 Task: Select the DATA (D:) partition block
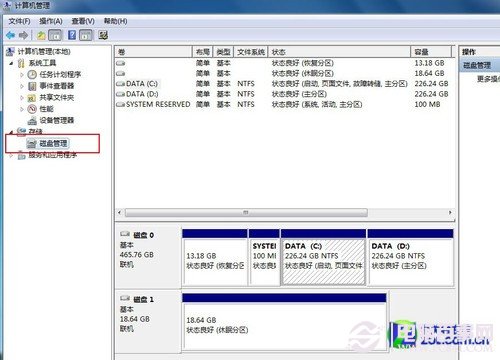tap(411, 257)
